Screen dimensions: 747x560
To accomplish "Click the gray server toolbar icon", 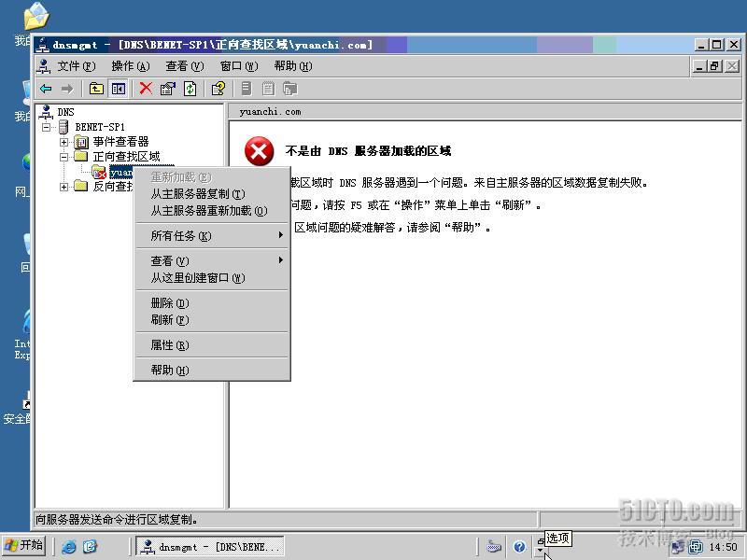I will pos(247,89).
